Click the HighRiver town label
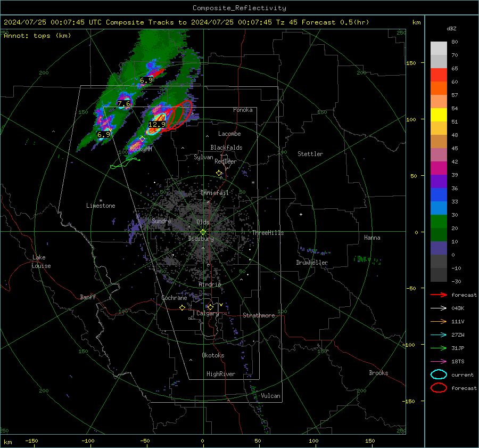This screenshot has height=448, width=479. pos(220,374)
